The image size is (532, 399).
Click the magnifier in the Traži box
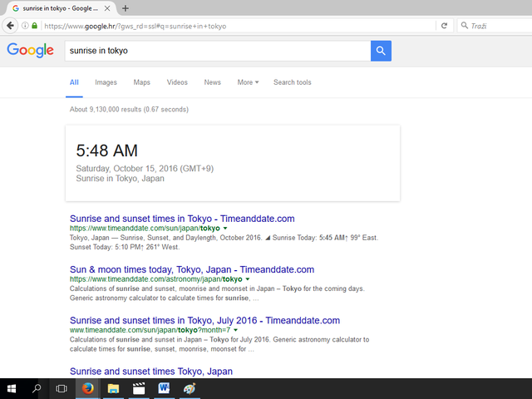pos(464,26)
